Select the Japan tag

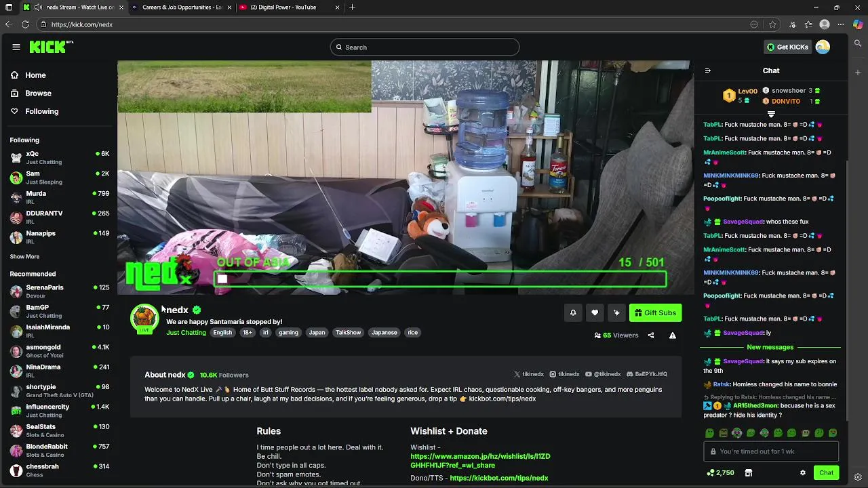pyautogui.click(x=317, y=332)
